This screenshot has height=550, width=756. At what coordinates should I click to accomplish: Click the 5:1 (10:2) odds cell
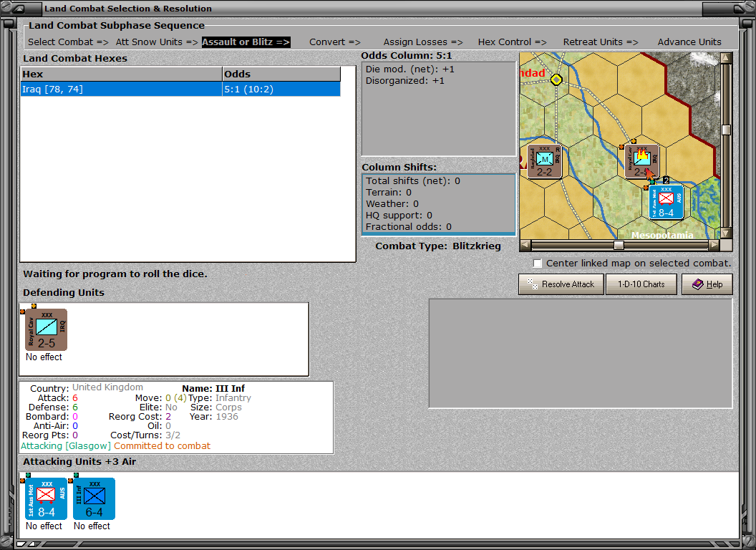tap(281, 90)
